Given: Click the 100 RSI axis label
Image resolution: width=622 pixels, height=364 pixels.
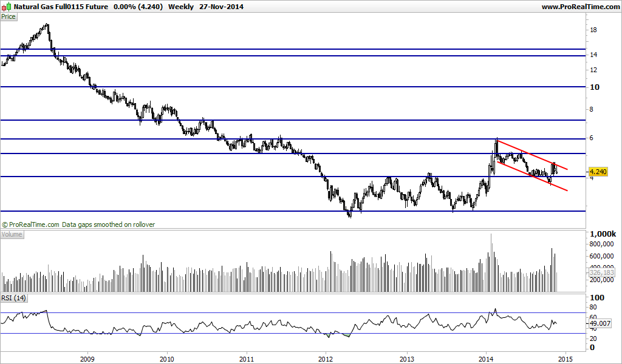Looking at the screenshot, I should pos(597,297).
